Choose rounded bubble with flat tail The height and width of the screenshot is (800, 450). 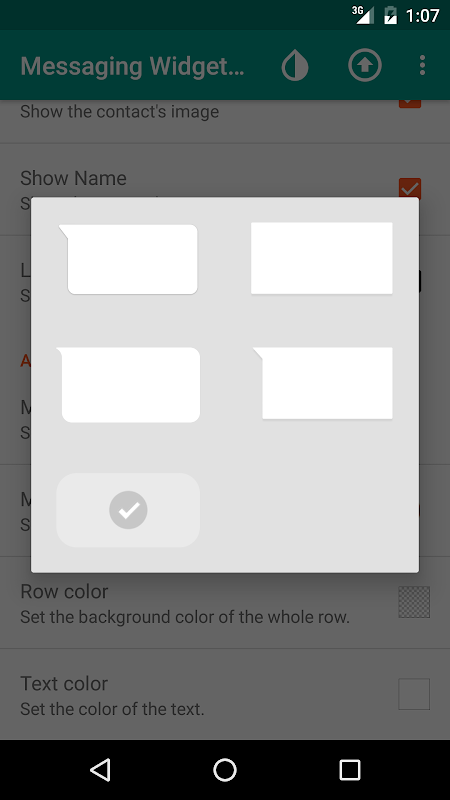tap(128, 385)
